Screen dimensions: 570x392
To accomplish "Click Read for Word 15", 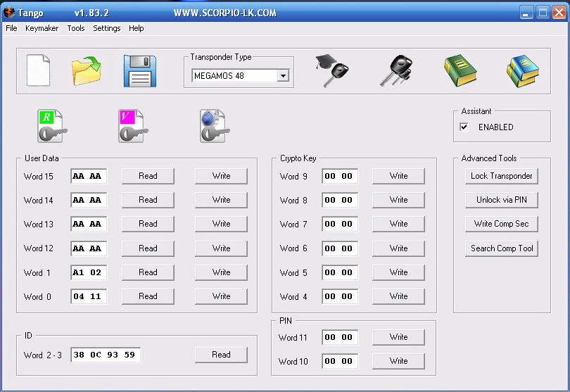I will (x=148, y=176).
